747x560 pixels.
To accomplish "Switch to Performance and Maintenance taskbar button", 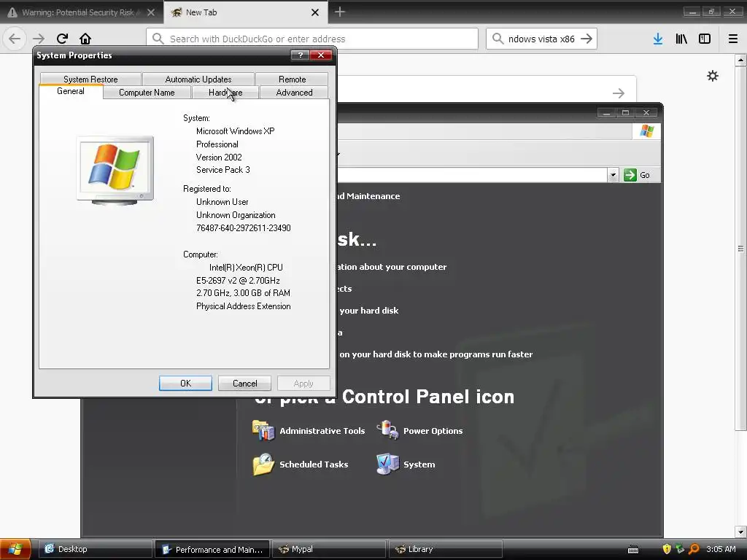I will click(212, 549).
